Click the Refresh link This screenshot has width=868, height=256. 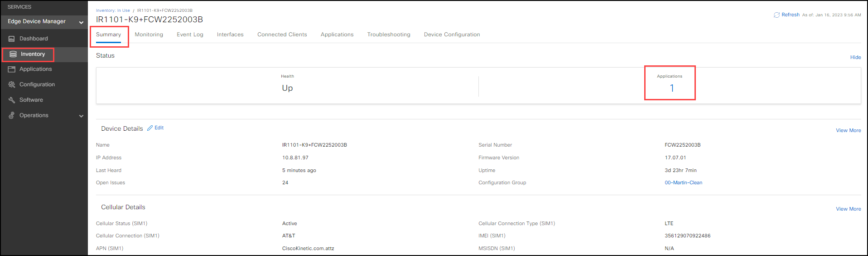[791, 15]
